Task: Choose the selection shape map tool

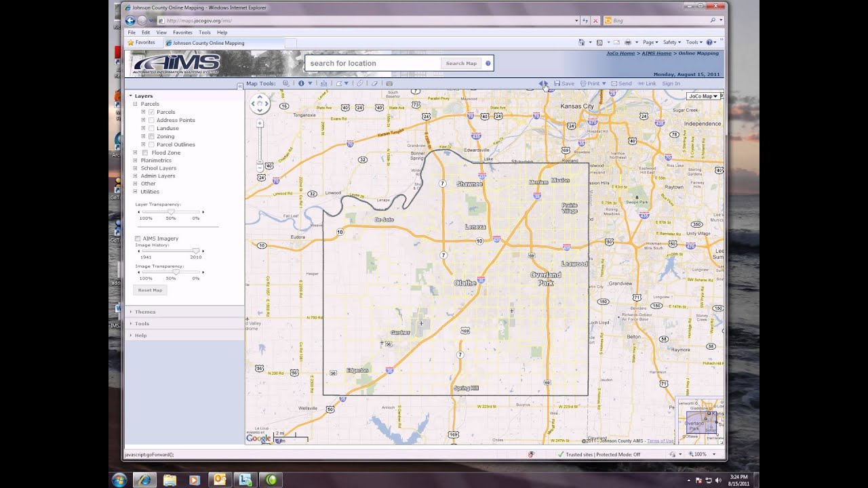Action: click(338, 83)
